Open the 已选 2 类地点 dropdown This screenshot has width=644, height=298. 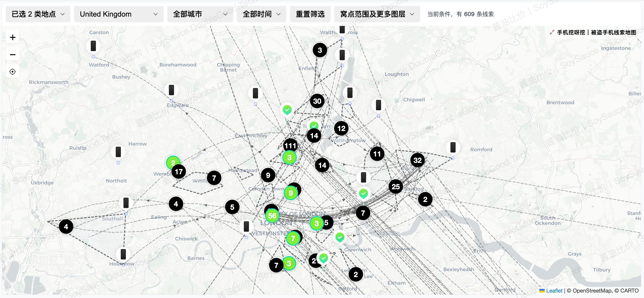pos(38,14)
